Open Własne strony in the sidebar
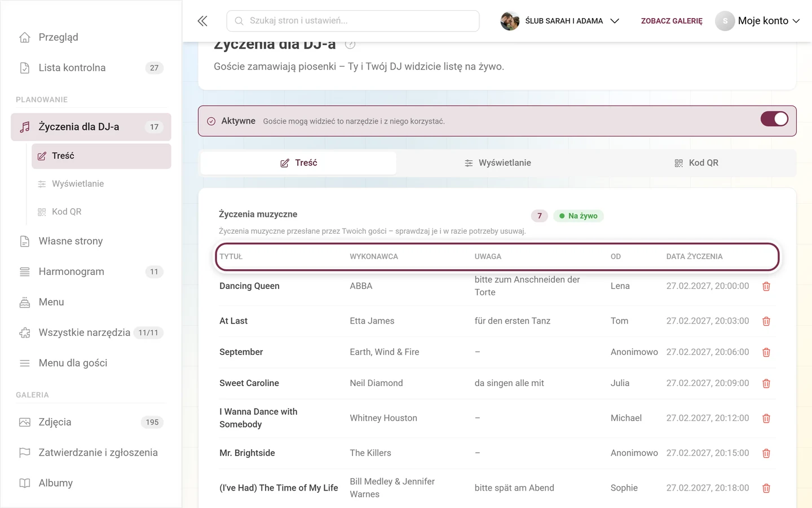812x508 pixels. [91, 241]
